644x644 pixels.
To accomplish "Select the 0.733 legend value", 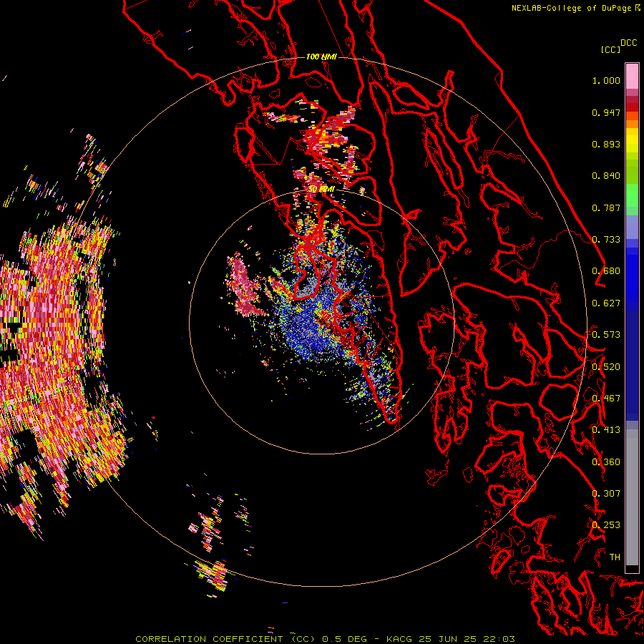I will 606,240.
